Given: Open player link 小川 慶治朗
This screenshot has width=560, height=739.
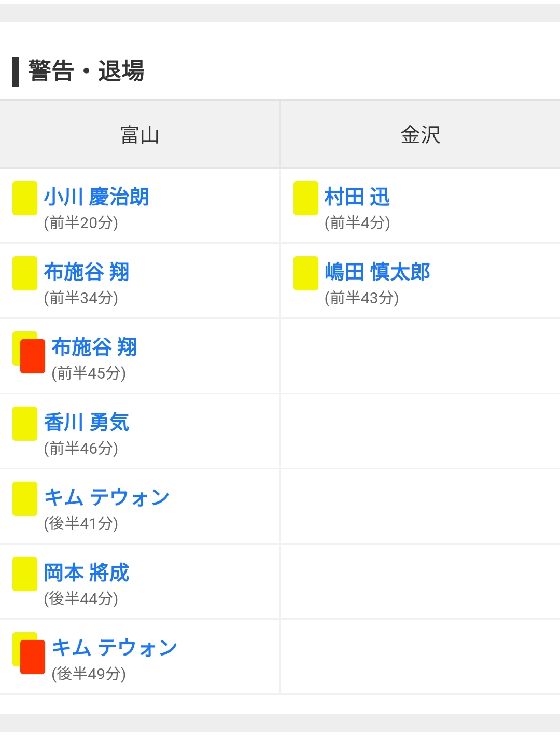Looking at the screenshot, I should coord(96,197).
